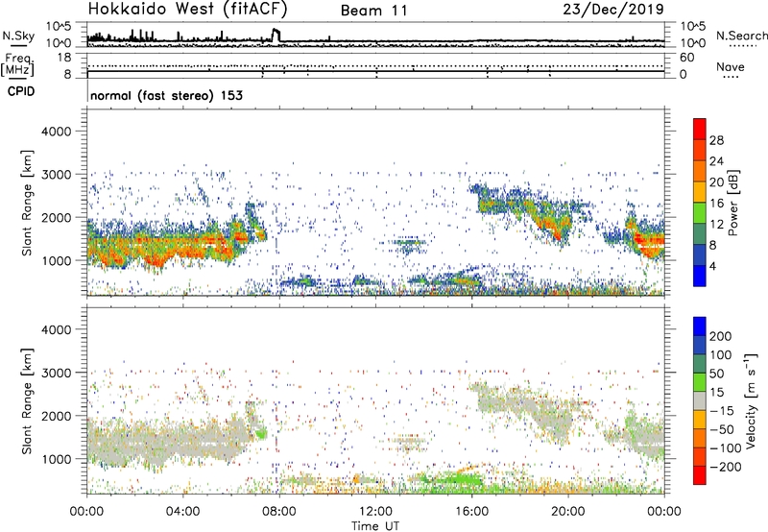
Task: Click the '12:00' time tick label
Action: [375, 512]
